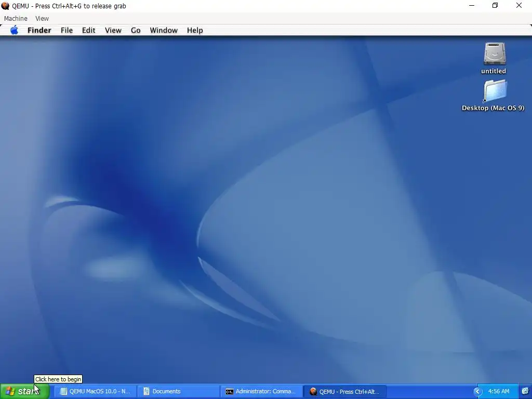Open QEMU View menu
532x399 pixels.
point(42,18)
